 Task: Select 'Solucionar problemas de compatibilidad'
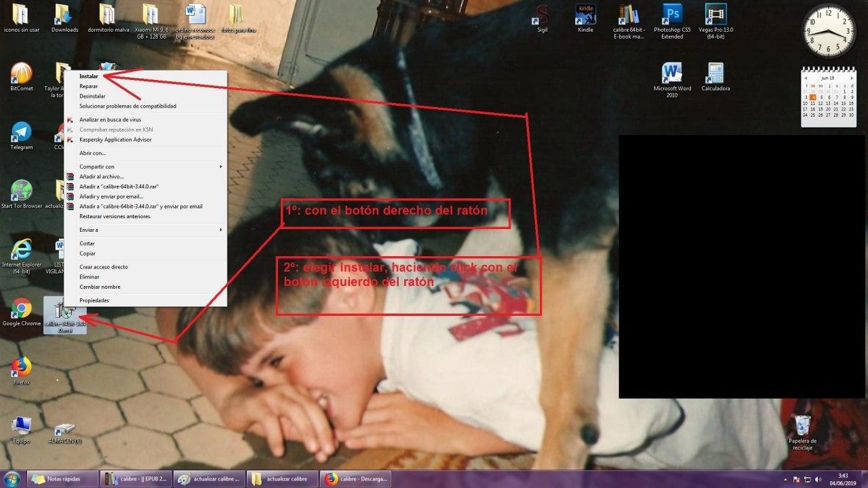tap(145, 106)
